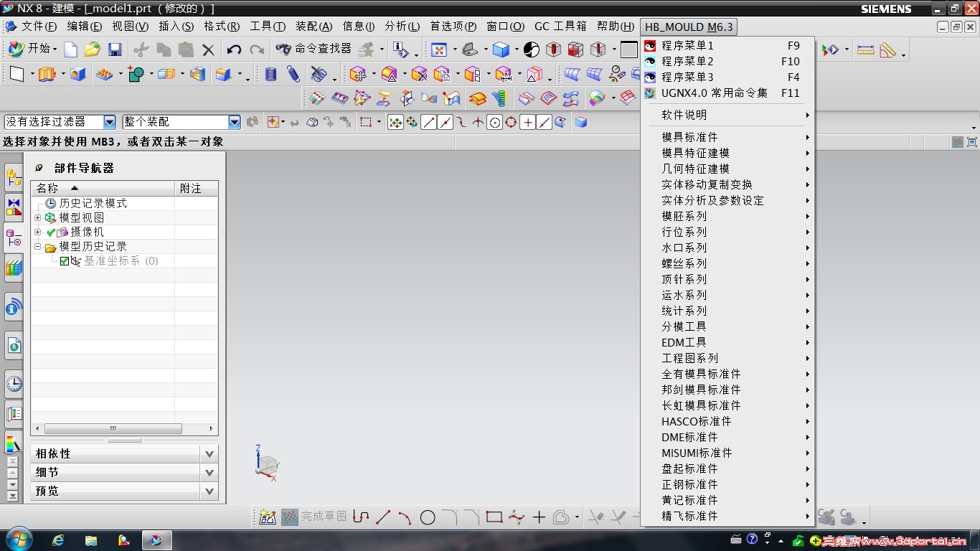Click the Move Face cube icon
Screen dimensions: 980x551
(x=357, y=74)
